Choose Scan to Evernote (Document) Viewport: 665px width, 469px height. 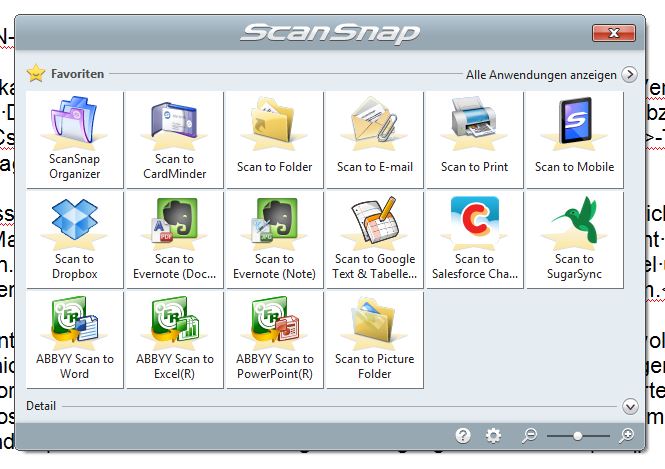(x=175, y=240)
